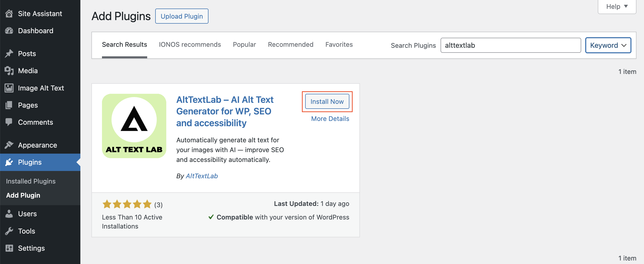Open Users in the admin menu
Screen dimensions: 644x264
pyautogui.click(x=40, y=214)
